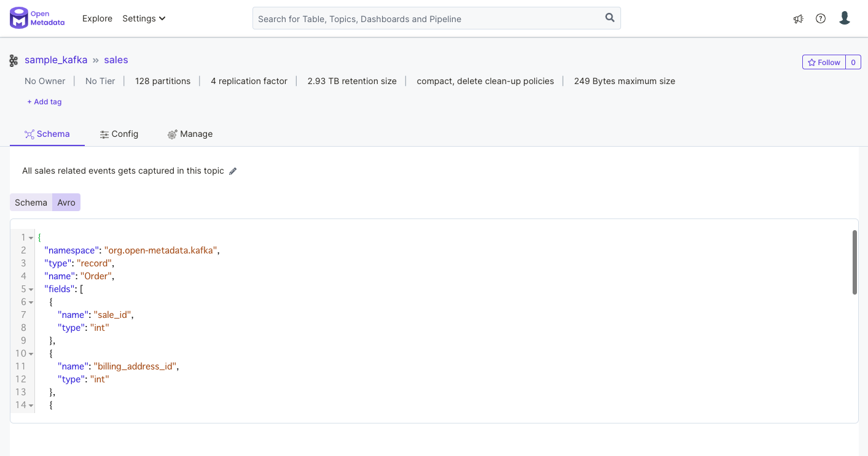Open the Config tab
The width and height of the screenshot is (868, 456).
(x=119, y=134)
